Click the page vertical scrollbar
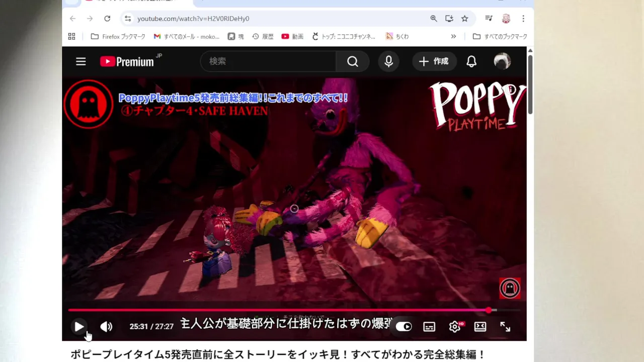The height and width of the screenshot is (362, 644). 530,84
